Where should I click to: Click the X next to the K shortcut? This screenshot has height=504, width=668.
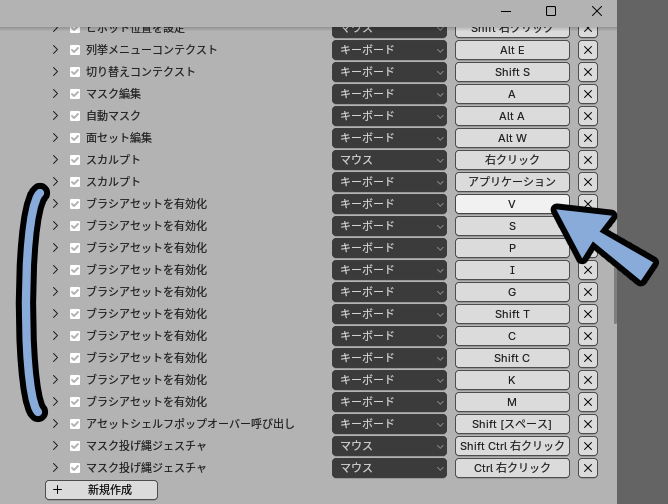click(588, 380)
